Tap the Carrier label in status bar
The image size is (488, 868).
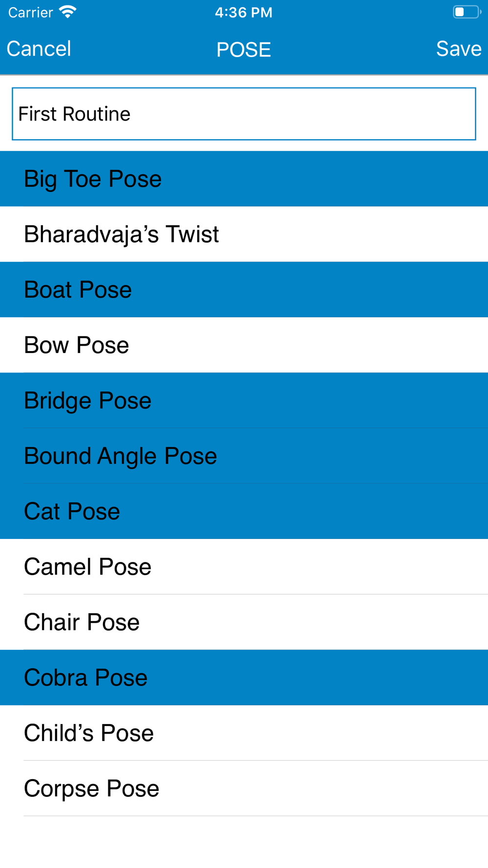[x=30, y=12]
